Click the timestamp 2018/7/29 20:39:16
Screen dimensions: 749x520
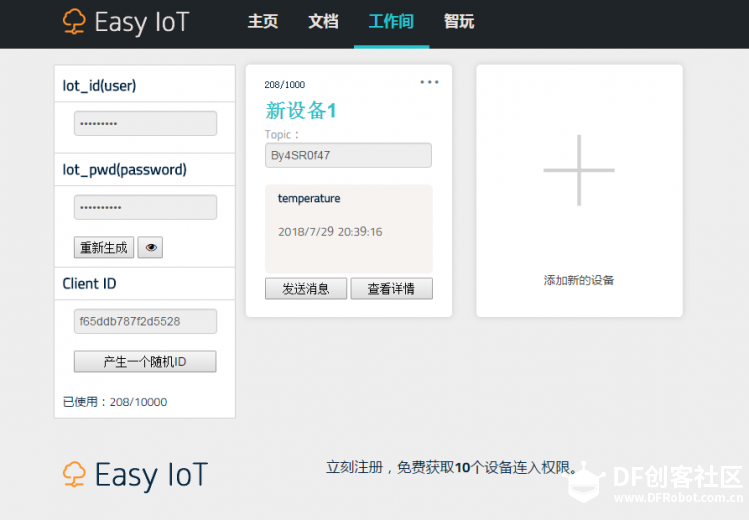pos(330,232)
